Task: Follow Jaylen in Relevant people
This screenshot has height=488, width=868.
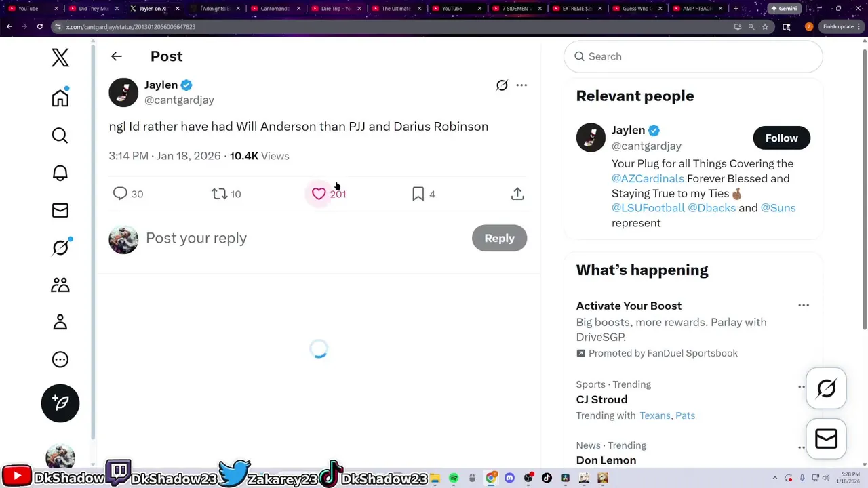Action: 781,138
